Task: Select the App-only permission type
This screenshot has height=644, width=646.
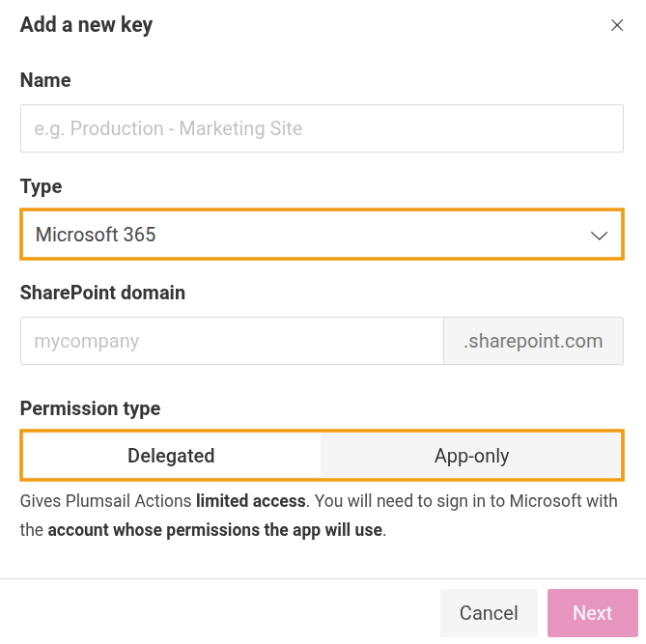Action: [471, 456]
